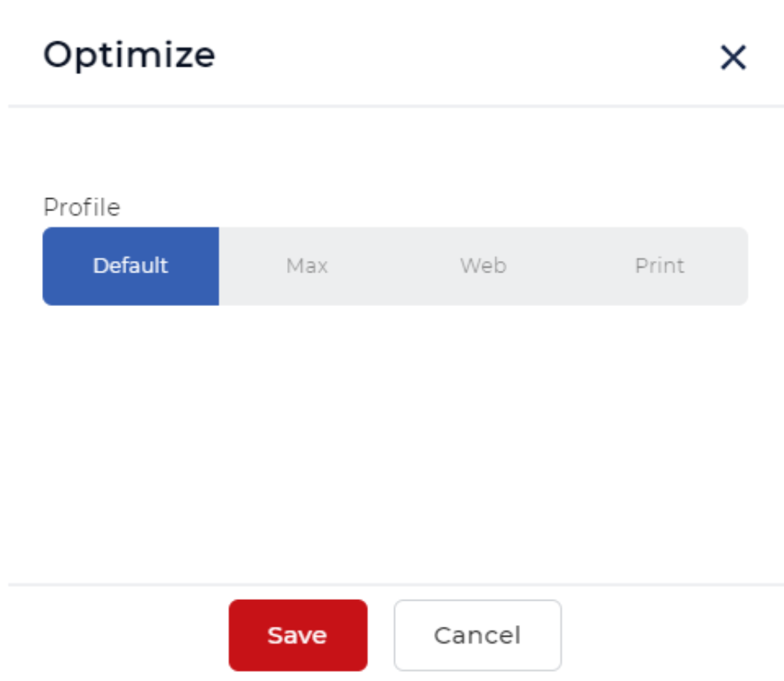The image size is (784, 681).
Task: Close the Optimize dialog with the X icon
Action: pos(733,57)
